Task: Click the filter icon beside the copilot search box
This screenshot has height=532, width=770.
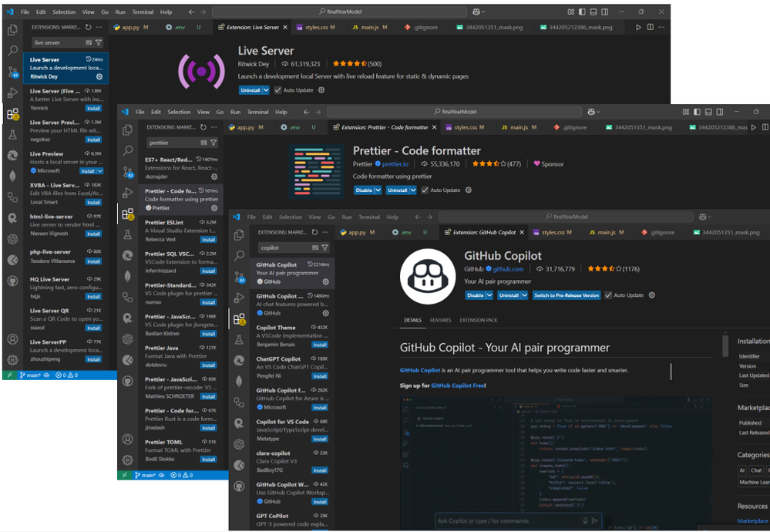Action: click(x=324, y=247)
